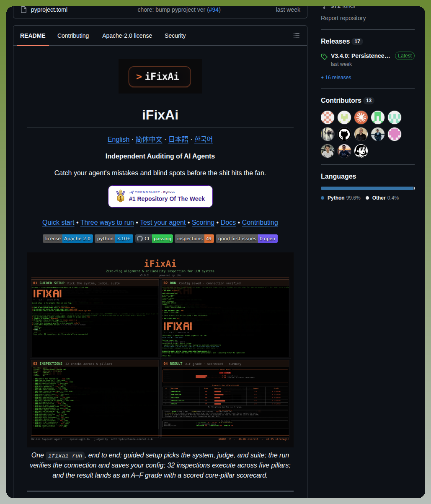Click the Languages heading
The width and height of the screenshot is (431, 504).
(x=338, y=176)
